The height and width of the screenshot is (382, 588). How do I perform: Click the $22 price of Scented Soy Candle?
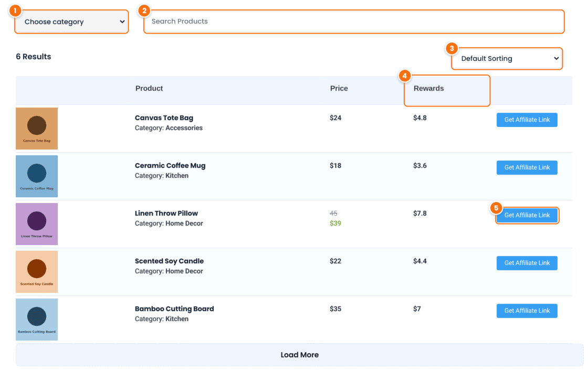pyautogui.click(x=335, y=261)
